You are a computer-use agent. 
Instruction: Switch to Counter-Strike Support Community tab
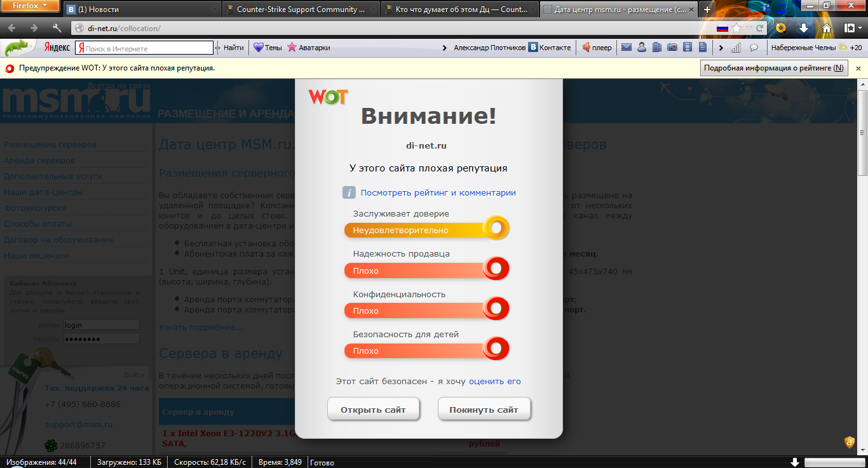(x=301, y=10)
